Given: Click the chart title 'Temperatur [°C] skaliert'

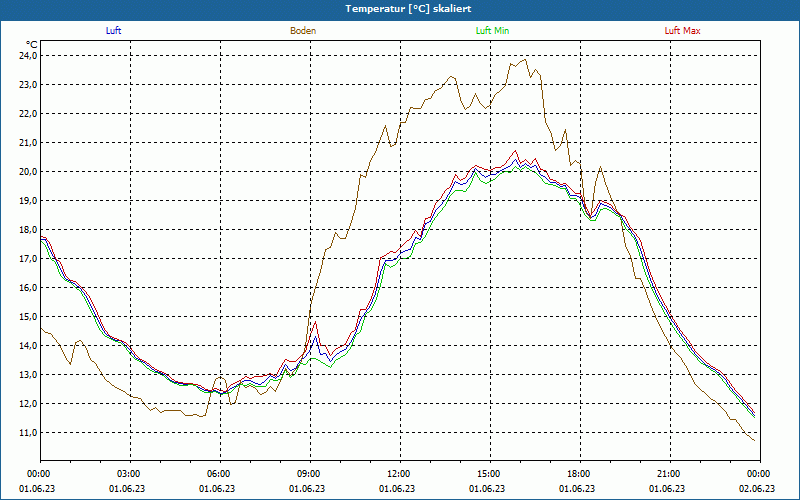Looking at the screenshot, I should click(x=408, y=9).
